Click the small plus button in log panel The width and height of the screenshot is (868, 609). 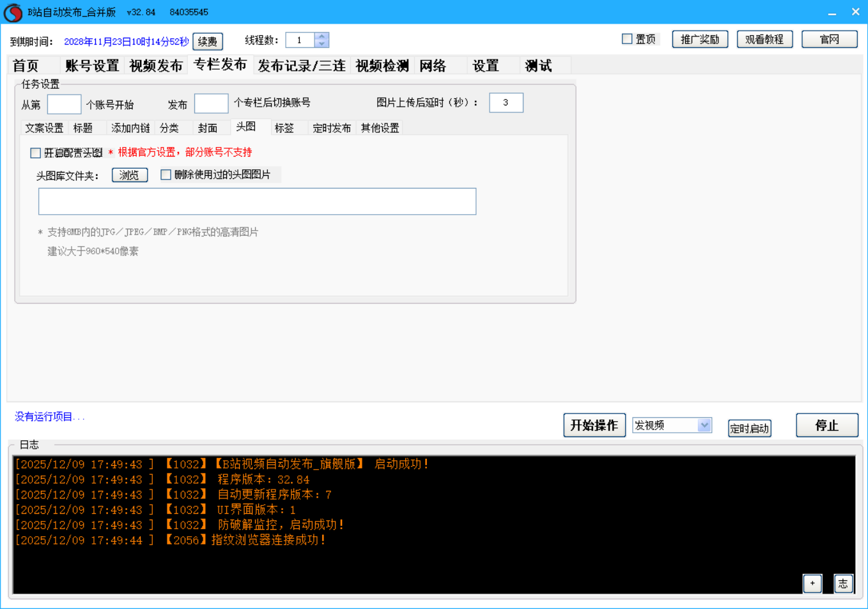click(812, 583)
